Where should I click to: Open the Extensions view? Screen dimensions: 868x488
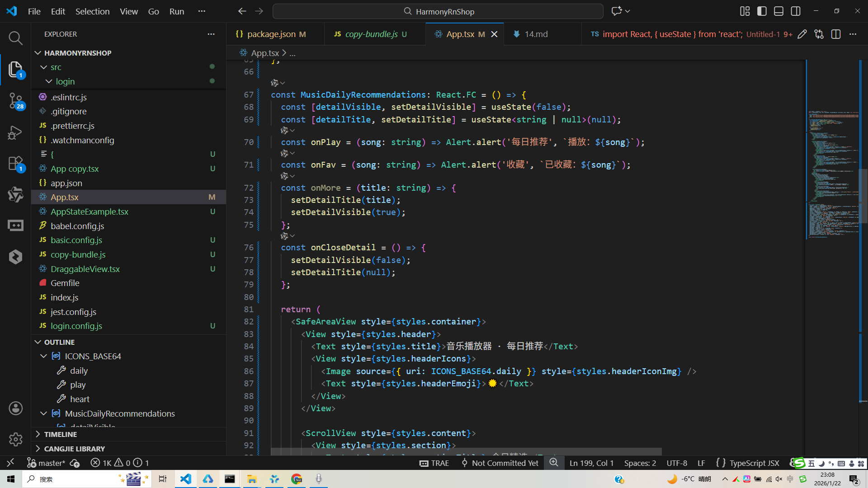[x=15, y=164]
